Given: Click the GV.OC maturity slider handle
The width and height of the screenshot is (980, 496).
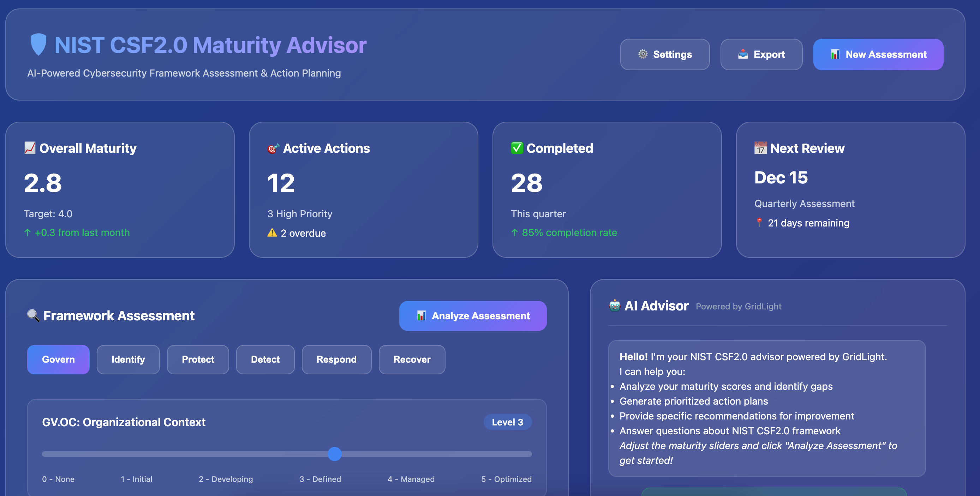Looking at the screenshot, I should coord(335,454).
